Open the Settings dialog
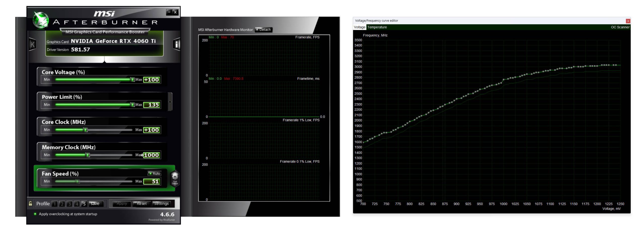 click(x=161, y=204)
